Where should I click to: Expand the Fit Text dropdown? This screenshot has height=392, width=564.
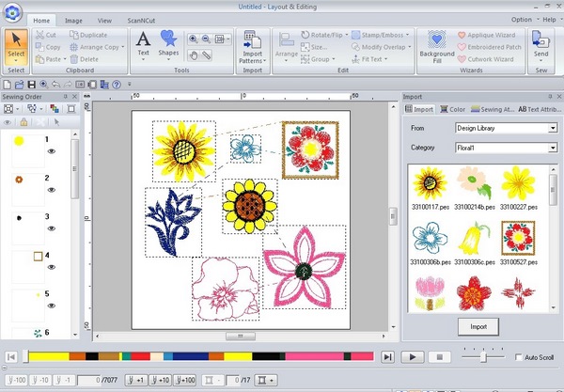(x=386, y=59)
